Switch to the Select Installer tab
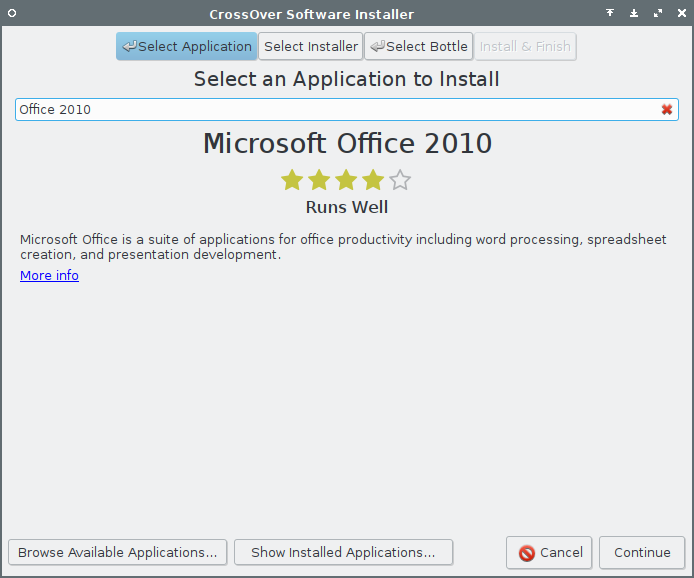 click(x=311, y=46)
